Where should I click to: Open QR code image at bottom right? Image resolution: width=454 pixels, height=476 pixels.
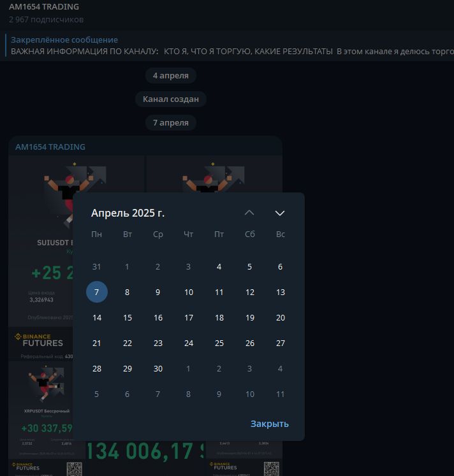[x=271, y=469]
